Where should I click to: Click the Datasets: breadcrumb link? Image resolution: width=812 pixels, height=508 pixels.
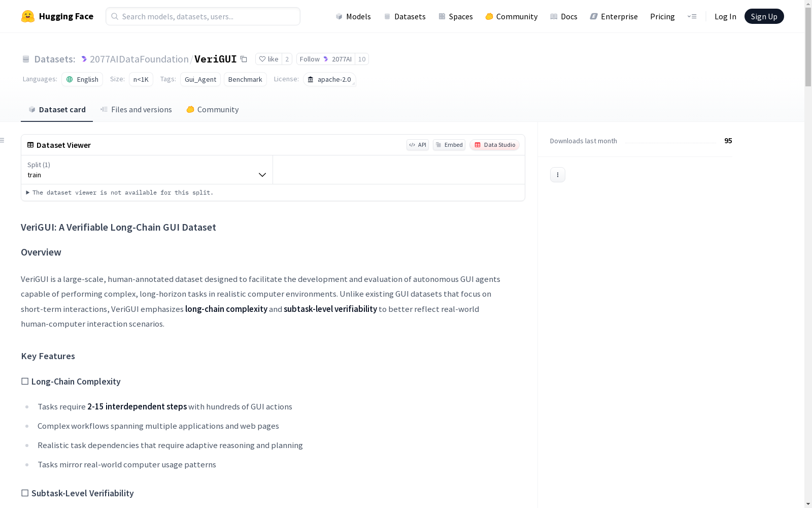[x=54, y=59]
